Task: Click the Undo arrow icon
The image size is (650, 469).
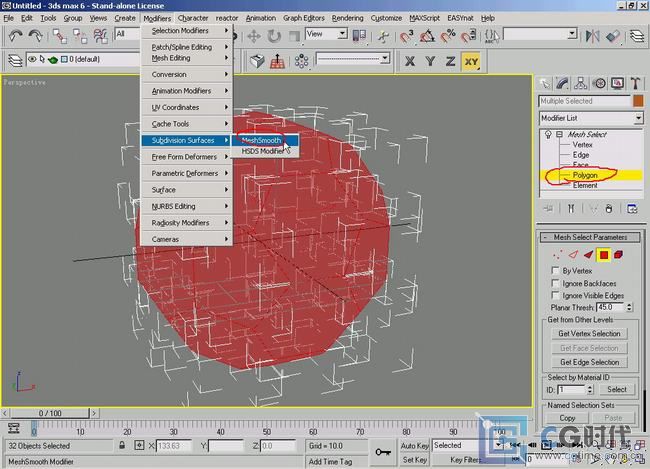Action: 16,36
